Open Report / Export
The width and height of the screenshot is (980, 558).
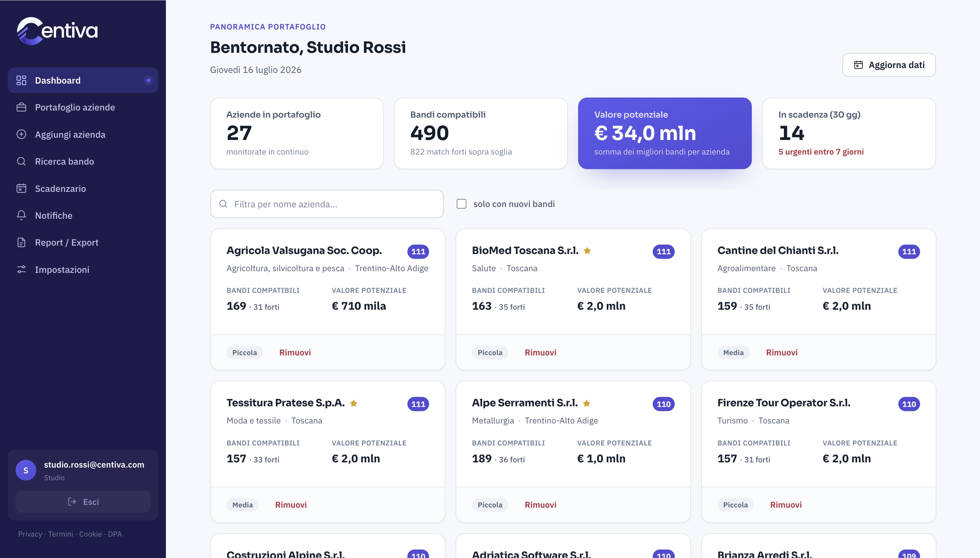click(83, 242)
